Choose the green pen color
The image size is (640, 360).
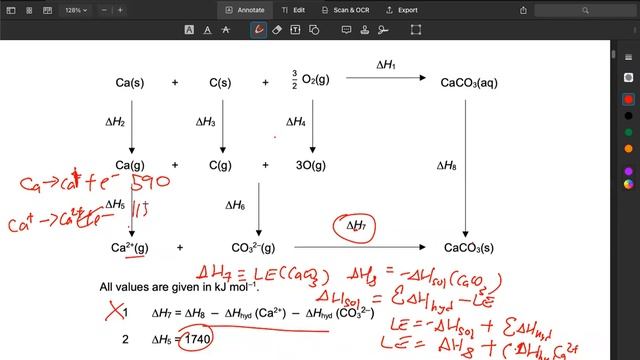[x=629, y=132]
